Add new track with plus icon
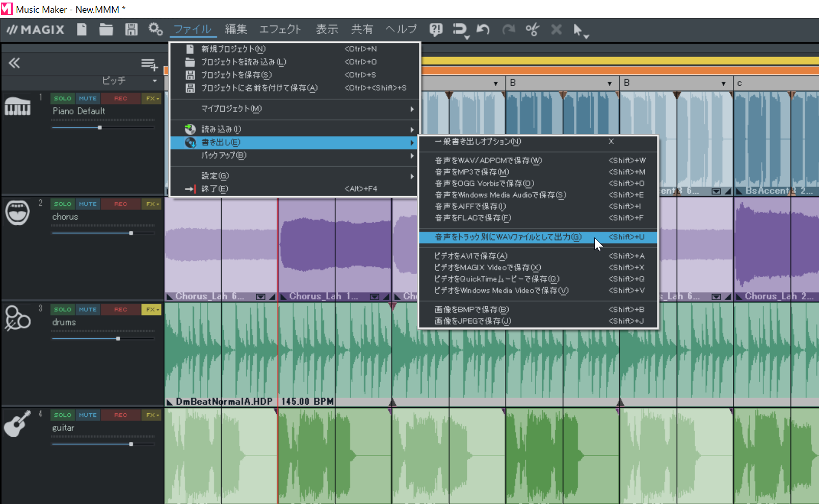The image size is (819, 504). coord(149,64)
